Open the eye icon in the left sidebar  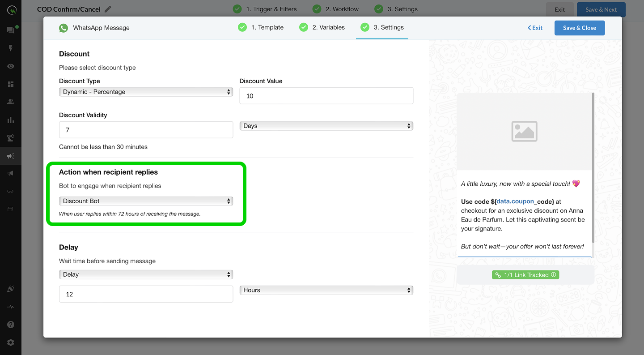(11, 66)
